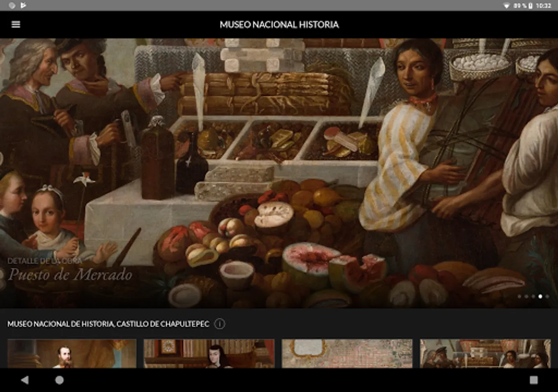The image size is (558, 392).
Task: Tap 'MUSEO NACIONAL DE HISTORIA, CASTILLO DE CHAPULTEPEC' heading
Action: [x=108, y=324]
